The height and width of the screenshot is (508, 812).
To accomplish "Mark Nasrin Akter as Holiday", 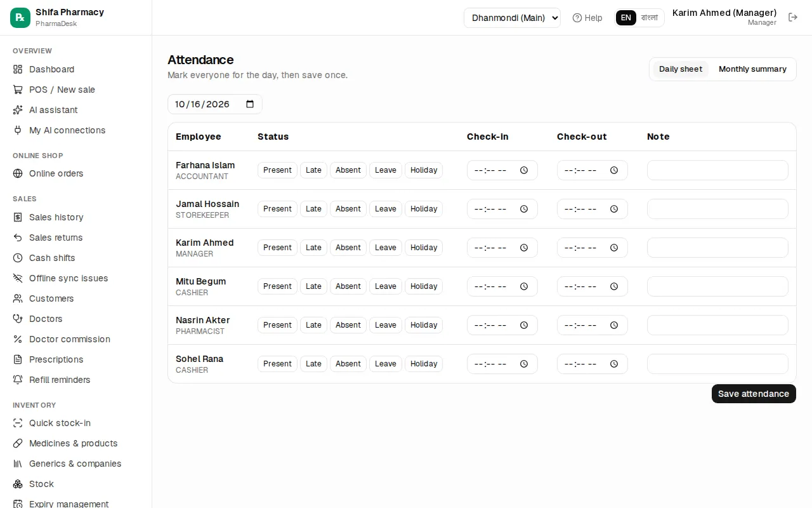I will [424, 325].
